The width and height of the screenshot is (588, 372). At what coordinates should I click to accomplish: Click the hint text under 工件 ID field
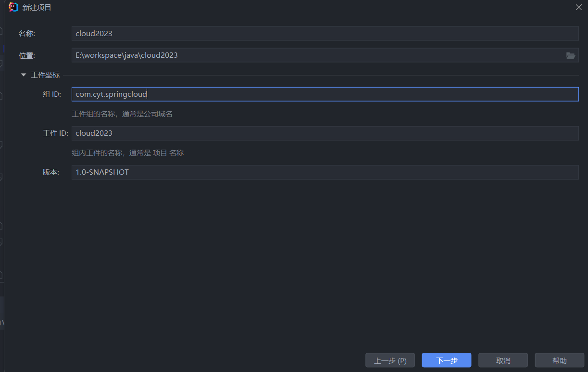coord(127,153)
